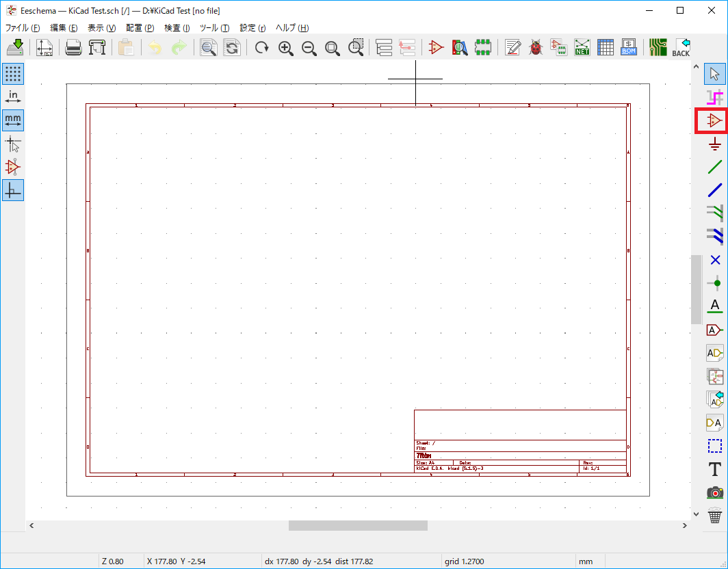Place a junction dot
728x569 pixels.
pos(715,283)
